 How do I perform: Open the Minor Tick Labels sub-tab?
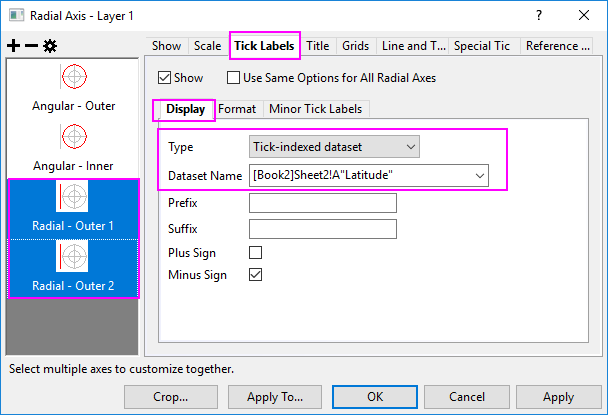[317, 109]
